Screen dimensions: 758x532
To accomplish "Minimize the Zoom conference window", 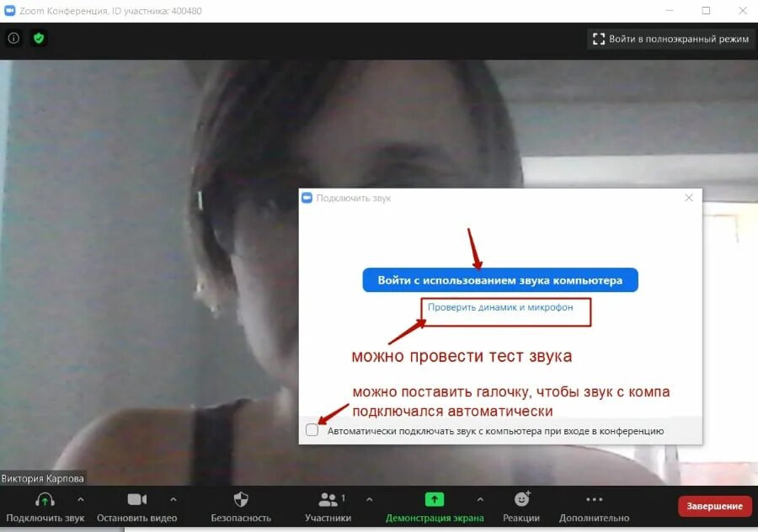I will click(670, 10).
